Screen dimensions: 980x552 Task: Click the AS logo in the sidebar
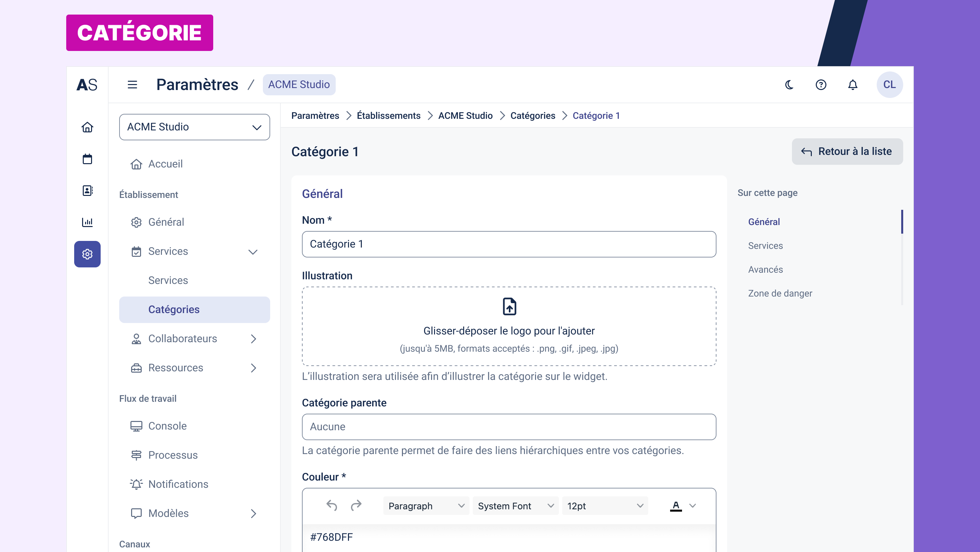tap(87, 84)
